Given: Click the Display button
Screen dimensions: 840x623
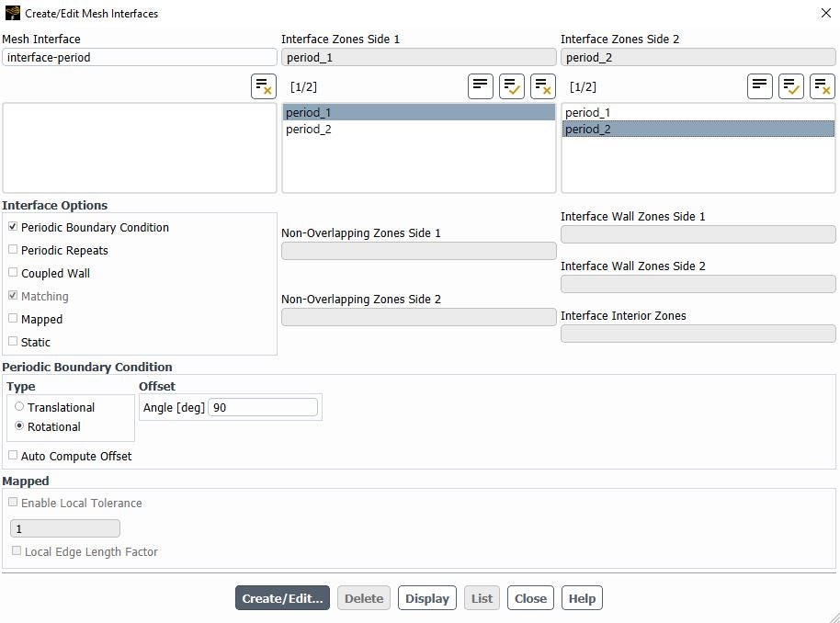Looking at the screenshot, I should coord(427,598).
